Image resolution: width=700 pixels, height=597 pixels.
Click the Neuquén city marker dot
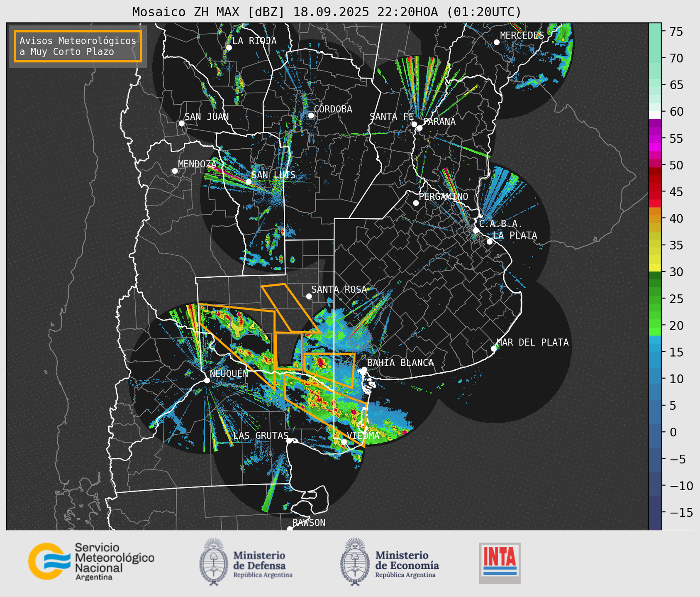pyautogui.click(x=207, y=380)
